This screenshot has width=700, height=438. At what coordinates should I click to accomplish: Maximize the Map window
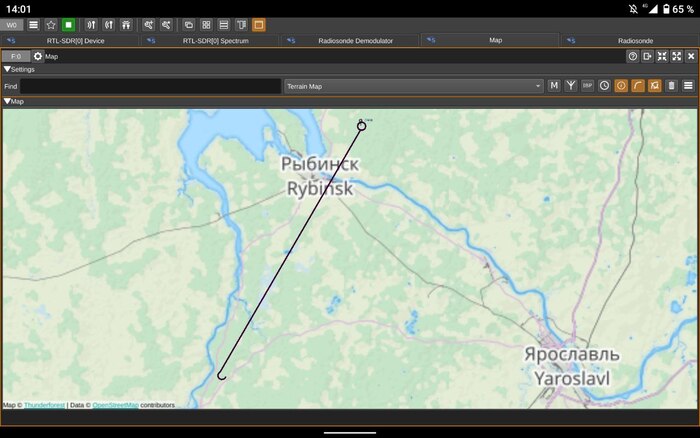677,56
